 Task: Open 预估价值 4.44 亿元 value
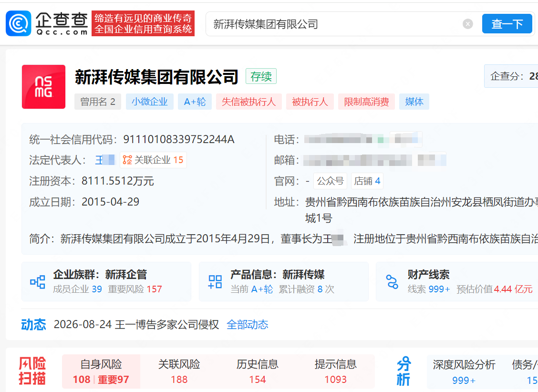tap(495, 289)
